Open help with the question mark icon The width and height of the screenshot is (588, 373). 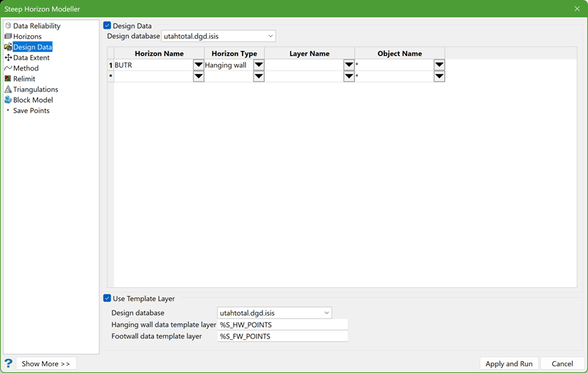pos(9,363)
